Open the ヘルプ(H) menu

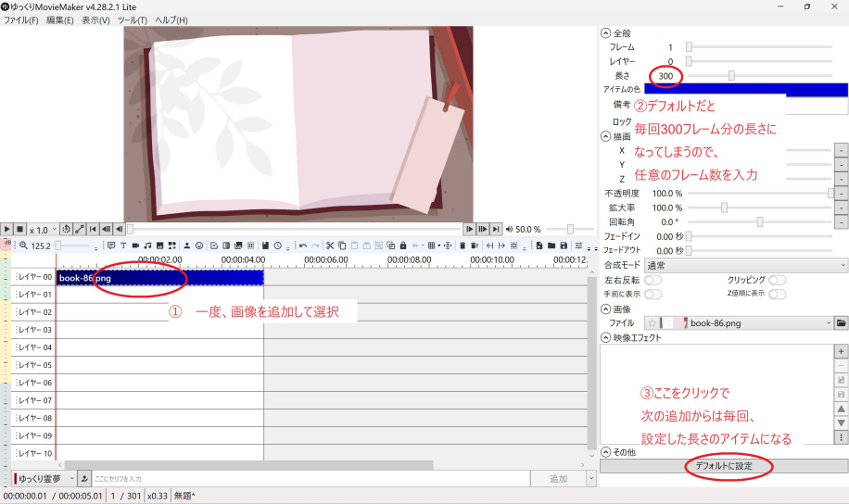click(171, 20)
